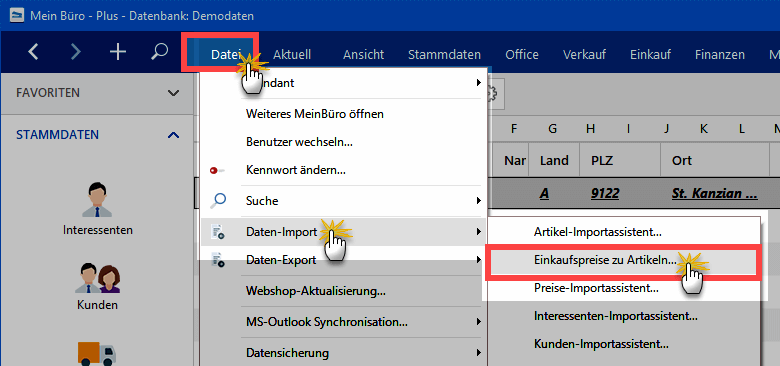The height and width of the screenshot is (366, 780).
Task: Filter by letter J in alphabet bar
Action: (x=666, y=129)
